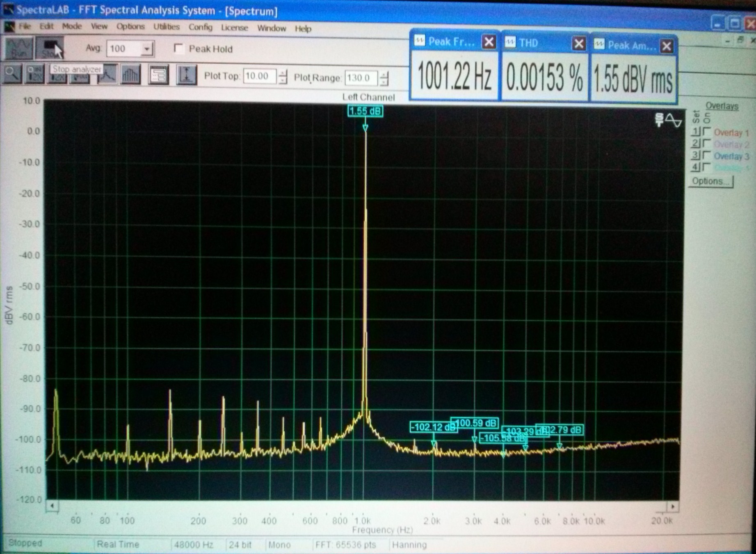The height and width of the screenshot is (554, 756).
Task: Turn on Overlay 2 checkbox
Action: coord(706,143)
